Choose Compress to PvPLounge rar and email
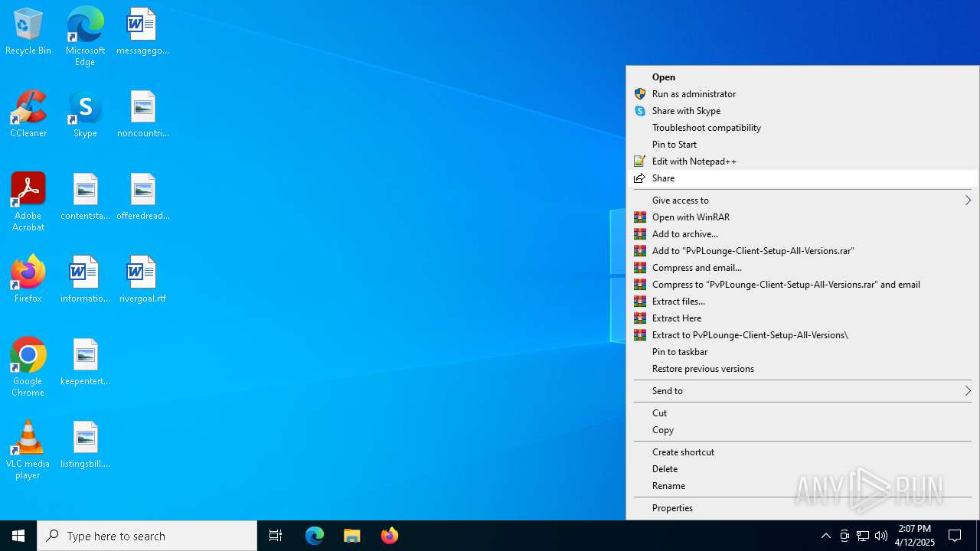Screen dimensions: 980x551 [802, 284]
